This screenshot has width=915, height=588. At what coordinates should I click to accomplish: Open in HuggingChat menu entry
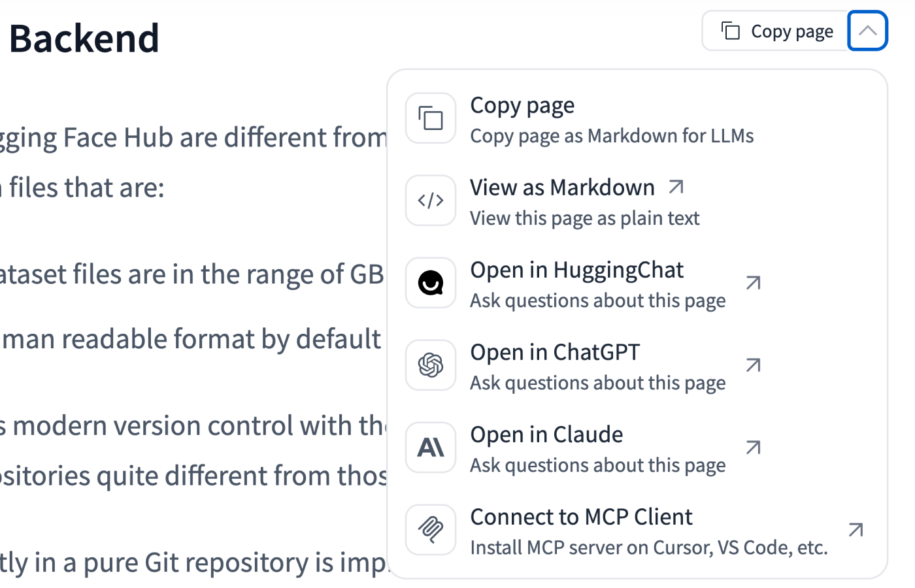576,270
